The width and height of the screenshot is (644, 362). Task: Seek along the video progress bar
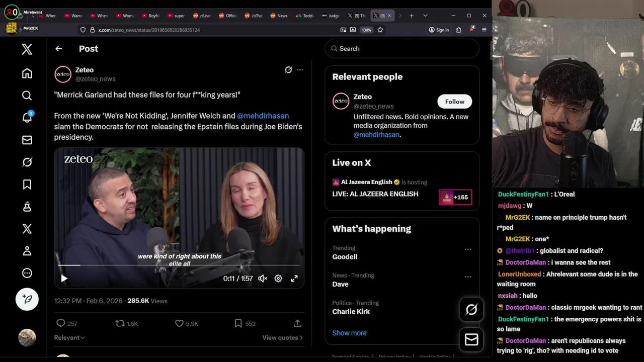pyautogui.click(x=179, y=264)
